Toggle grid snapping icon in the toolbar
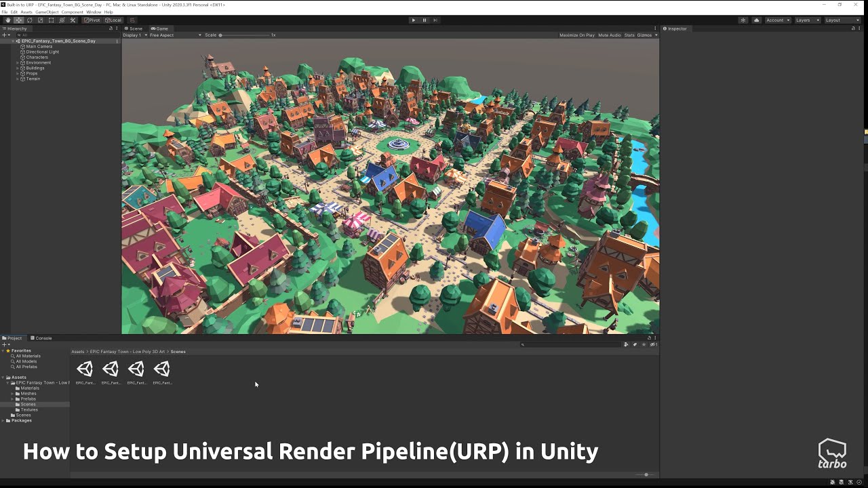Image resolution: width=868 pixels, height=488 pixels. (132, 20)
